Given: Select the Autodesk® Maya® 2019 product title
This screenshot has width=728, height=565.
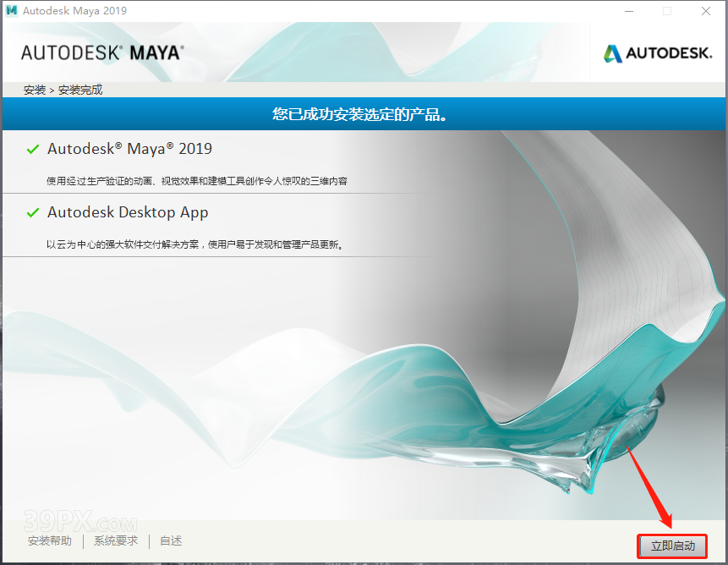Looking at the screenshot, I should [x=129, y=149].
